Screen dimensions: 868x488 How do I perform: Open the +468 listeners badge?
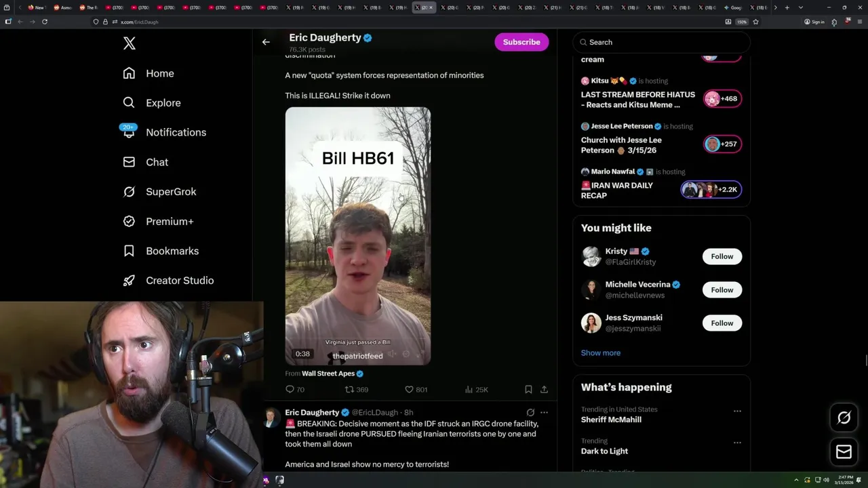tap(722, 98)
